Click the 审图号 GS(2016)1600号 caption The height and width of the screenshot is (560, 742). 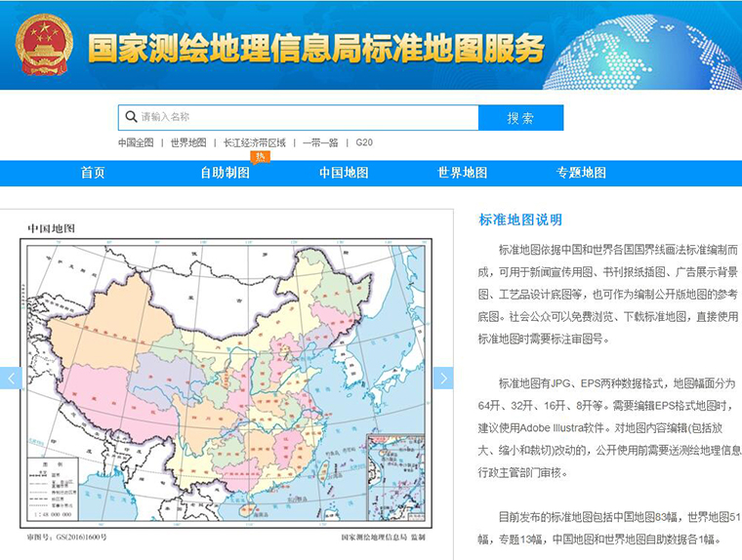pos(66,538)
